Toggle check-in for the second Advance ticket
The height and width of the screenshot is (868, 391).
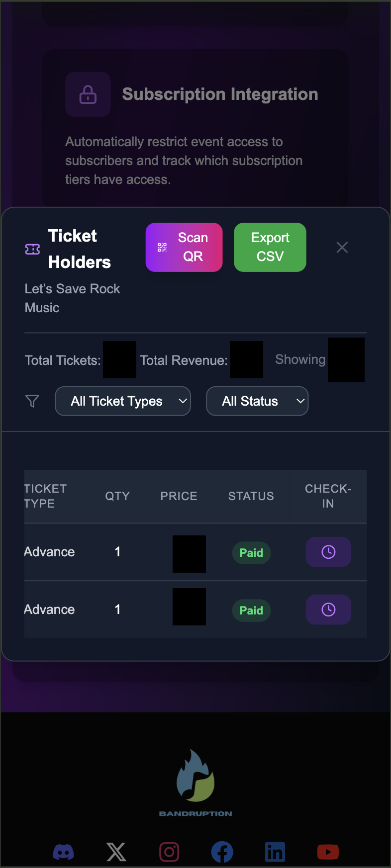tap(328, 609)
